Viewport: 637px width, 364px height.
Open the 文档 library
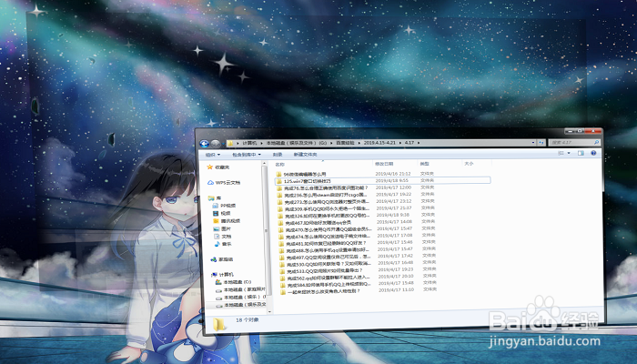(223, 237)
